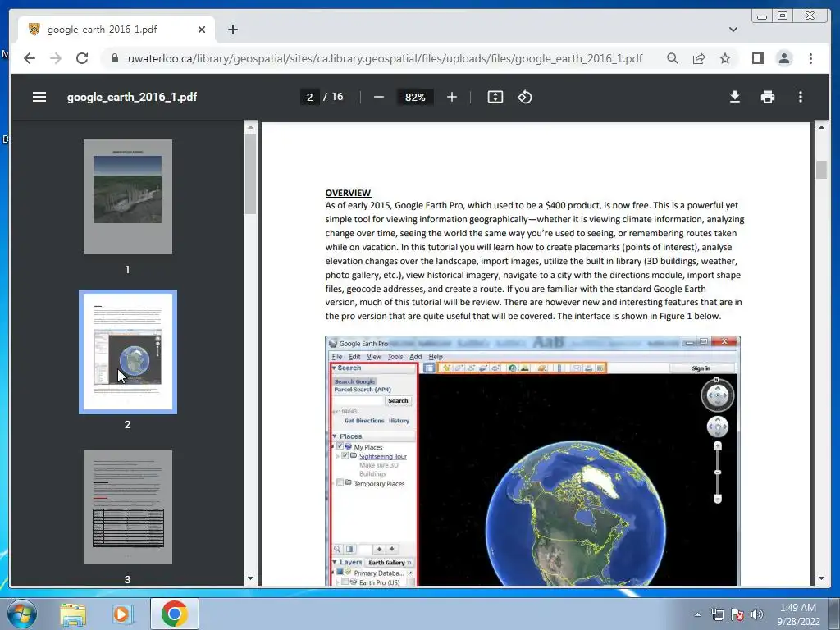Click Add menu in Google Earth figure
840x630 pixels.
pos(416,357)
